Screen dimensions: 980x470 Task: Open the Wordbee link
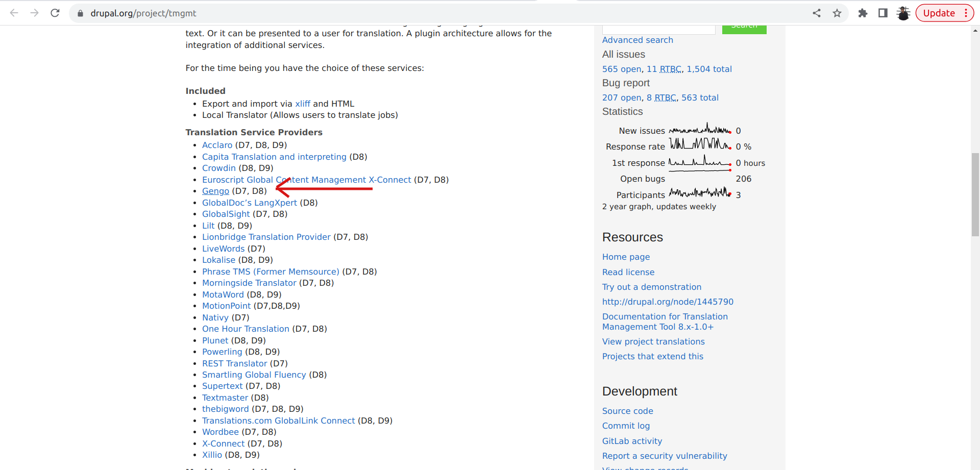pos(220,432)
